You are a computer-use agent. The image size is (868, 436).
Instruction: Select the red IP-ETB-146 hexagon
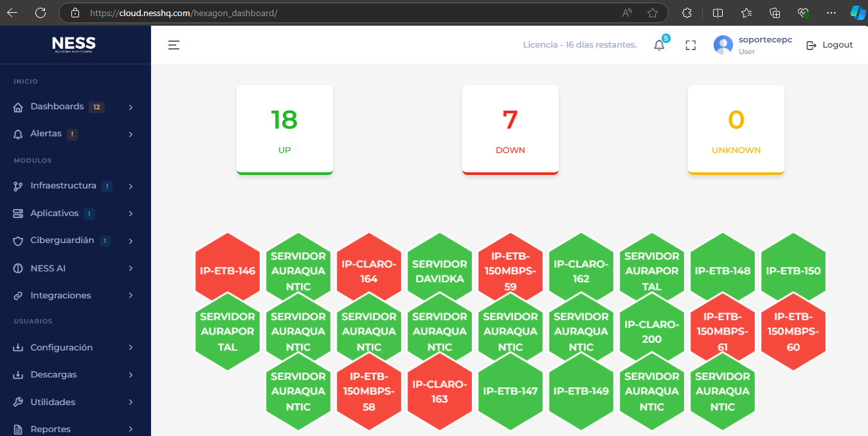[228, 271]
